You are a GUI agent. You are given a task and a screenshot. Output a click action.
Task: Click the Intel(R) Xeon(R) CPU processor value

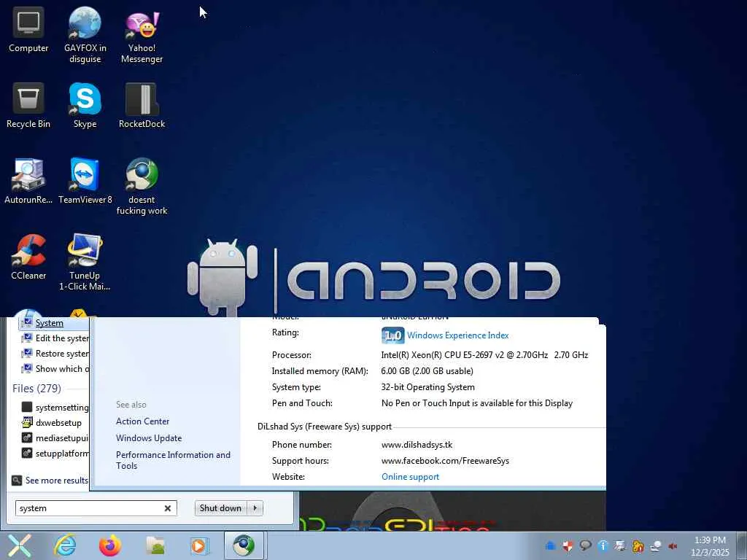pyautogui.click(x=484, y=355)
